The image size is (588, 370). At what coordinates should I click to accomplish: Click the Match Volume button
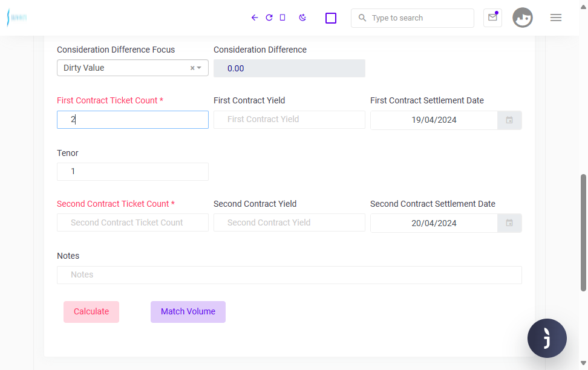point(188,311)
